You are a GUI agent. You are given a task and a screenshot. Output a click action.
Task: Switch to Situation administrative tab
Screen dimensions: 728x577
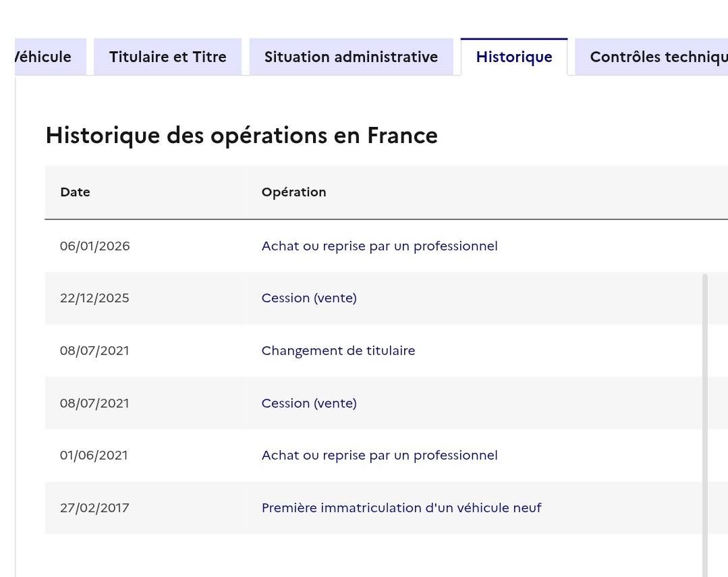click(351, 57)
